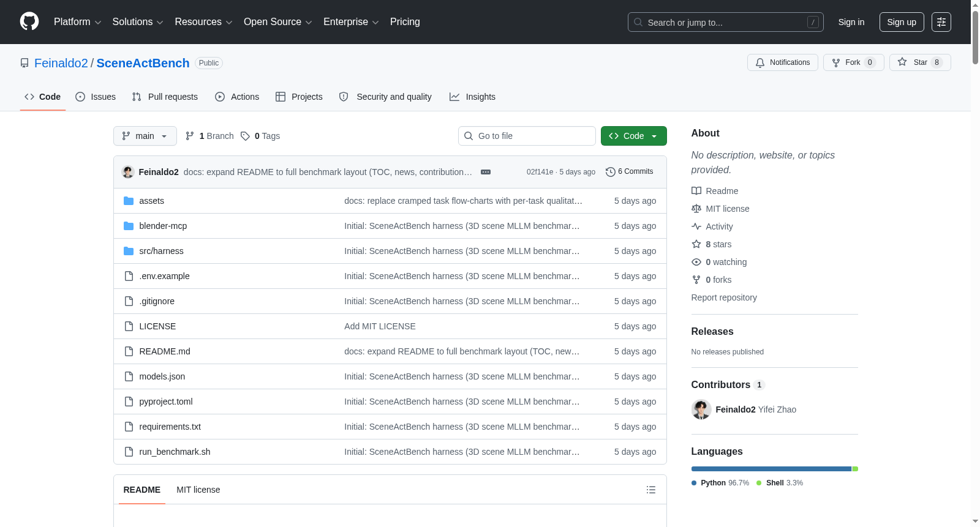Image resolution: width=980 pixels, height=527 pixels.
Task: Expand the Platform menu
Action: click(77, 22)
